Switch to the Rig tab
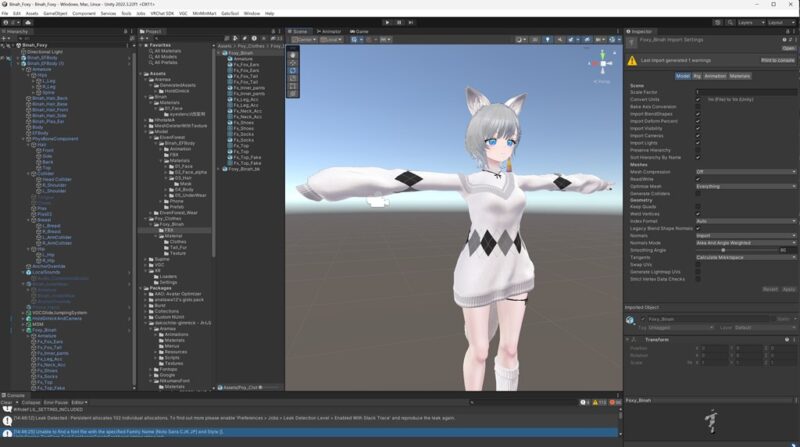800x447 pixels. (697, 75)
